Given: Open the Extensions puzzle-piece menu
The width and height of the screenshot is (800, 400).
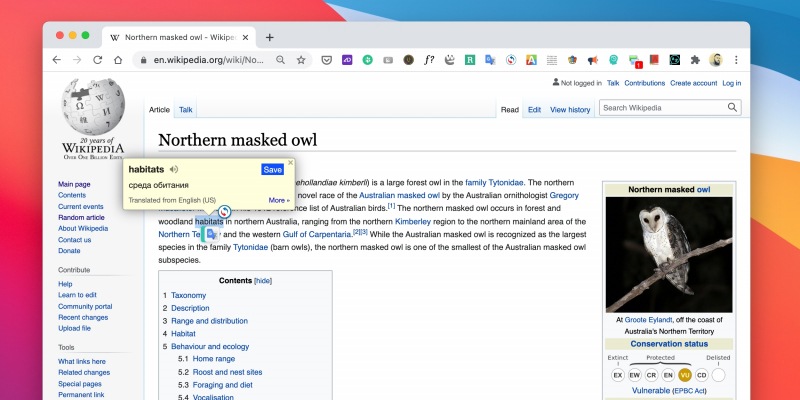Looking at the screenshot, I should coord(695,60).
